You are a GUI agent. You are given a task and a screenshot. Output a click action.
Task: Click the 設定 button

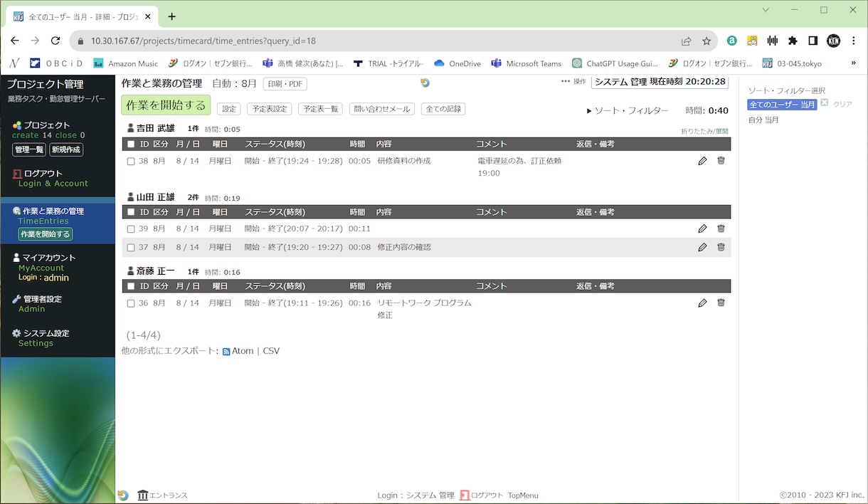click(x=229, y=109)
